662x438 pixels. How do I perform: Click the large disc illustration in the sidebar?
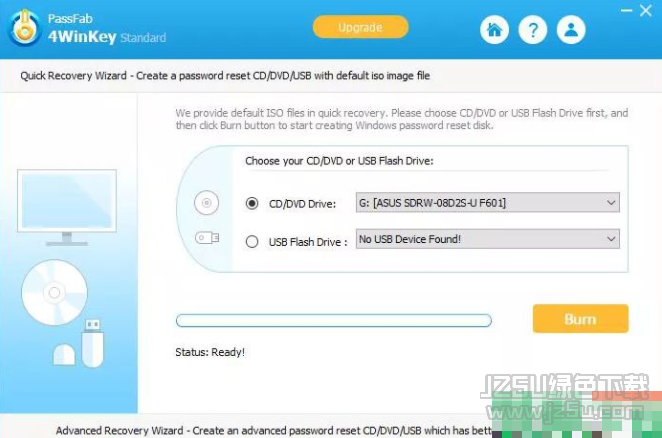(54, 292)
